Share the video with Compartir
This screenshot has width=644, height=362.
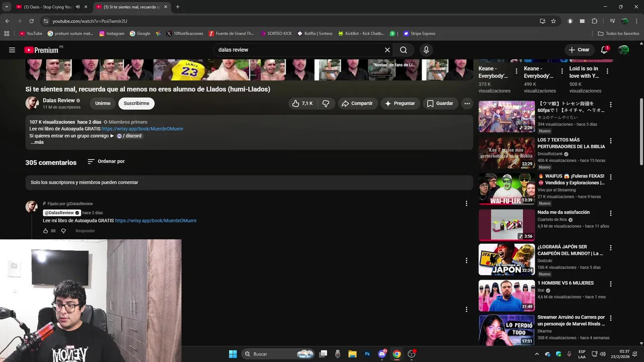click(357, 104)
